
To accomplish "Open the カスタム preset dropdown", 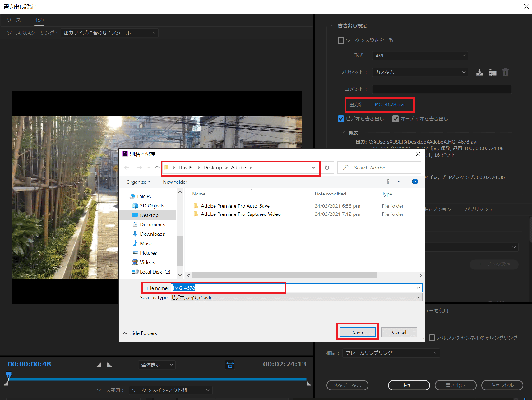I will 420,72.
